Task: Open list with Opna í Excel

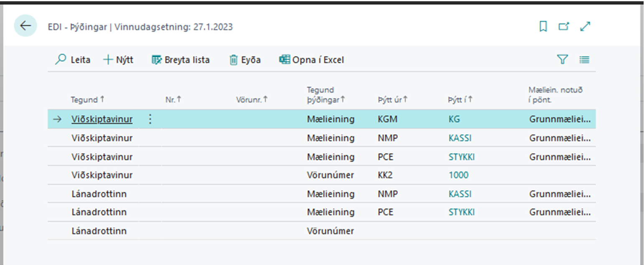Action: point(311,60)
